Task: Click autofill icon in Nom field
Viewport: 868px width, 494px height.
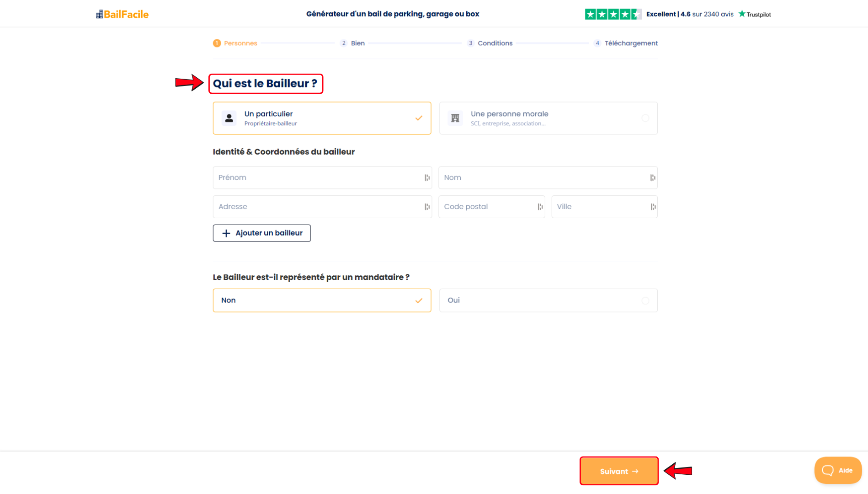Action: click(653, 177)
